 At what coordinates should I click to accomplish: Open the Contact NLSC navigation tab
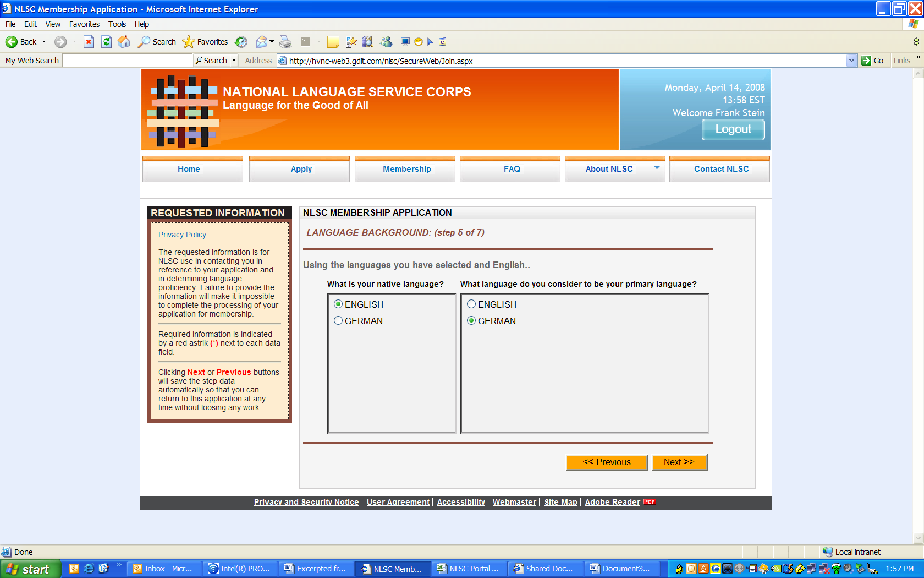point(719,169)
